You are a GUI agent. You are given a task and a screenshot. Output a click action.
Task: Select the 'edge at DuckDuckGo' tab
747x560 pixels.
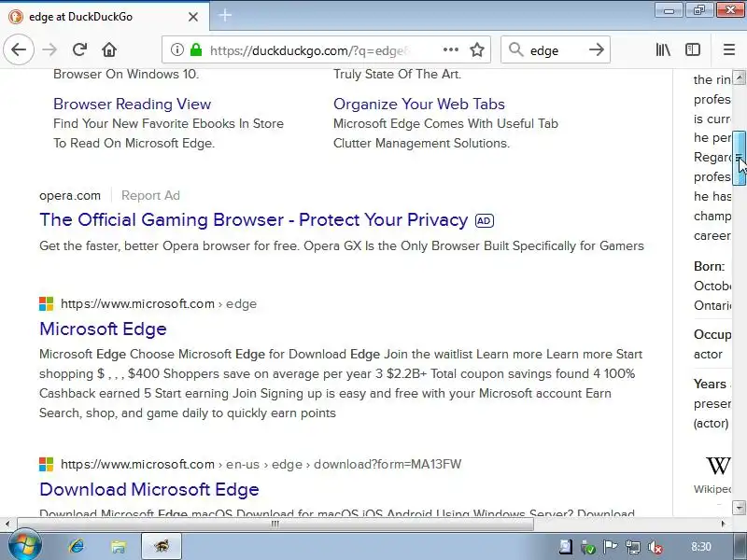[105, 17]
